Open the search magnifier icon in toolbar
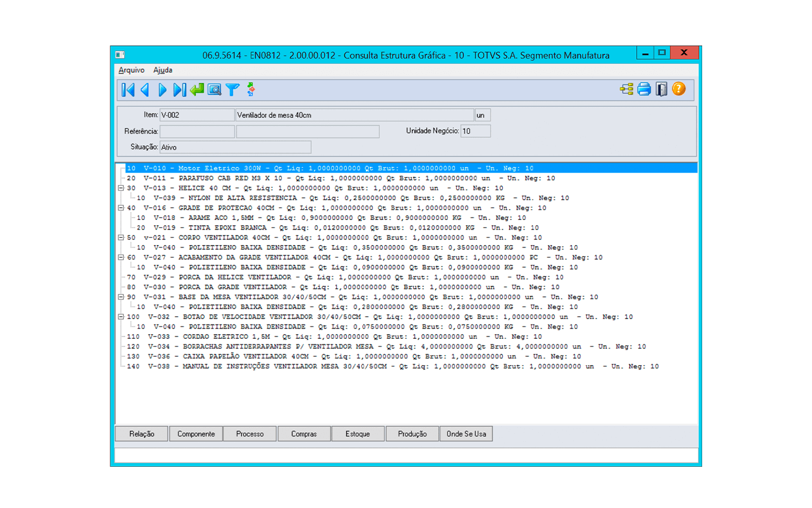Image resolution: width=812 pixels, height=508 pixels. [214, 90]
